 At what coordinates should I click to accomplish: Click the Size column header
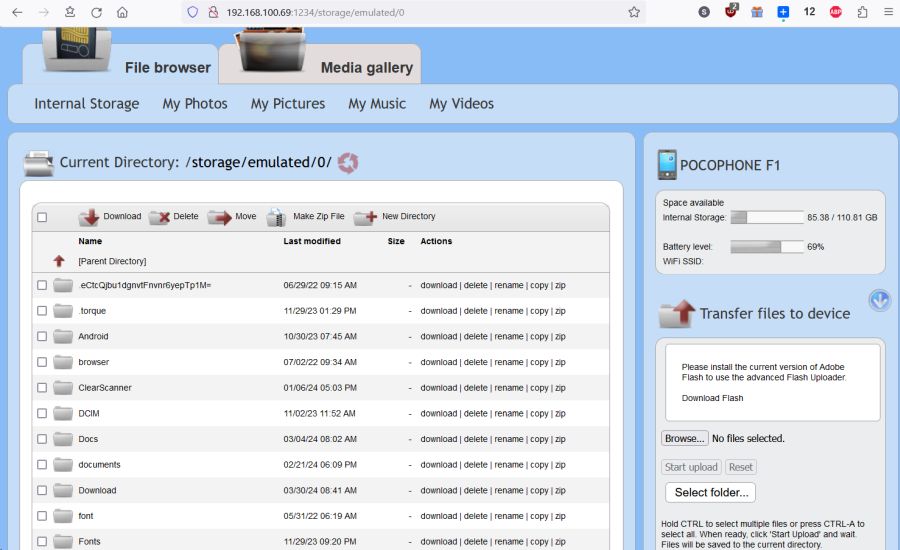pos(396,241)
